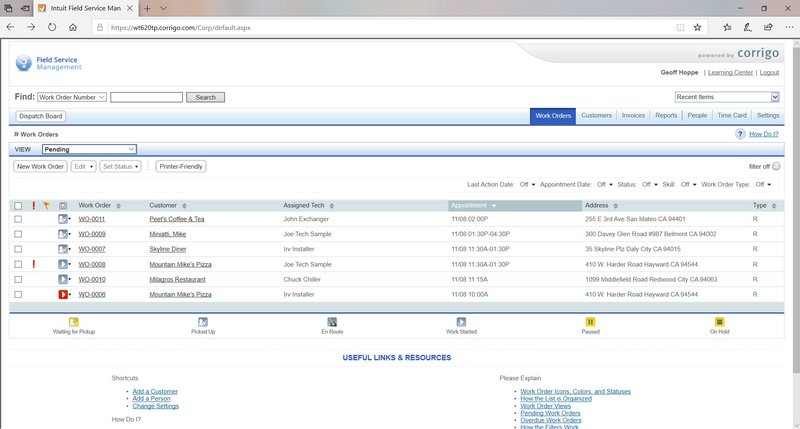The image size is (800, 429).
Task: Open status icon for work order WO-0007
Action: coord(63,249)
